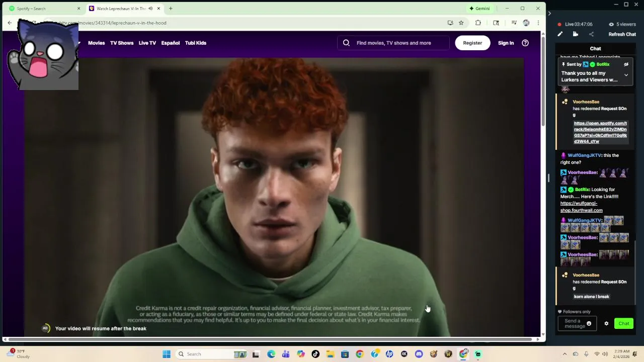Click the 'Live 03:47:06' status text
Screen dimensions: 644x362
(579, 24)
